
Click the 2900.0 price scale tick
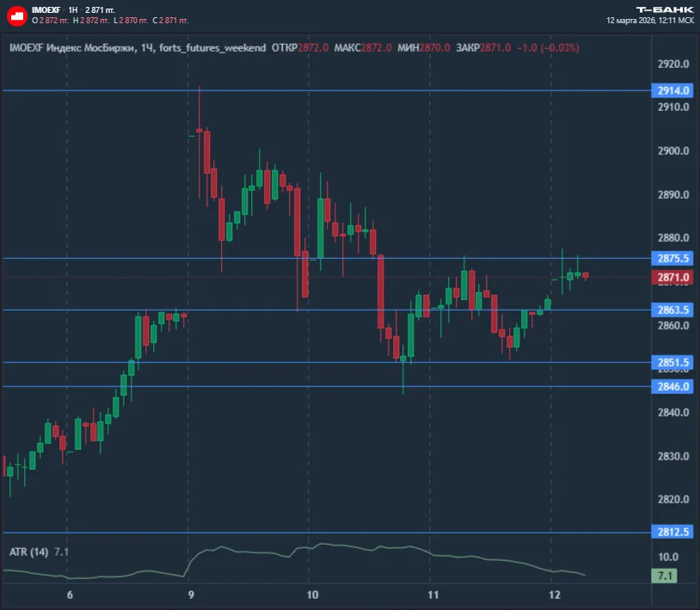[673, 151]
